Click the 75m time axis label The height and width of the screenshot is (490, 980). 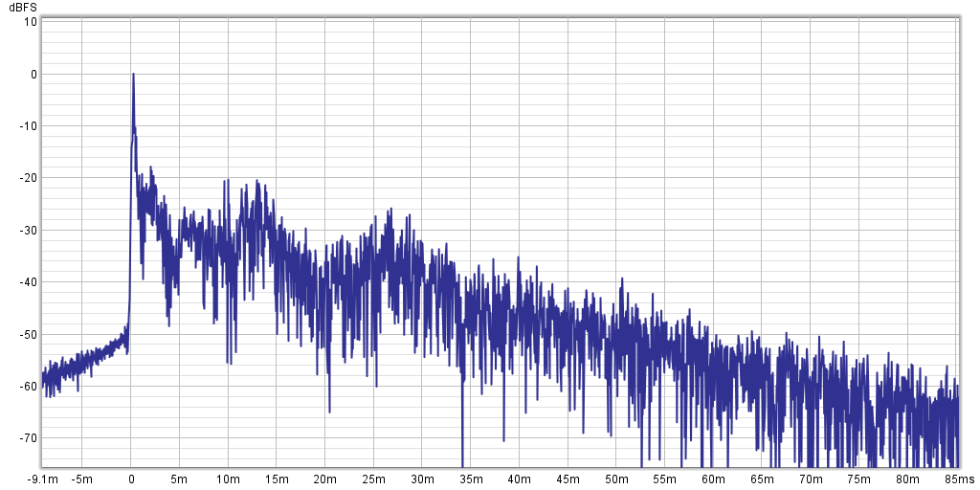click(x=858, y=480)
